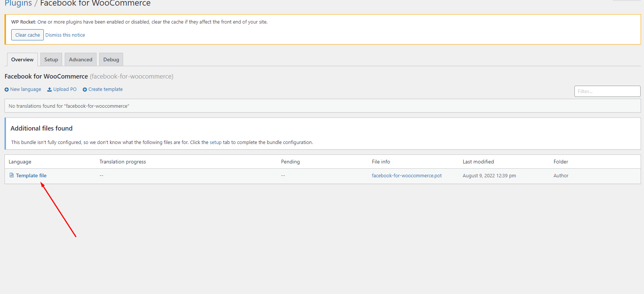Open the Debug tab
Viewport: 644px width, 294px height.
pyautogui.click(x=111, y=59)
